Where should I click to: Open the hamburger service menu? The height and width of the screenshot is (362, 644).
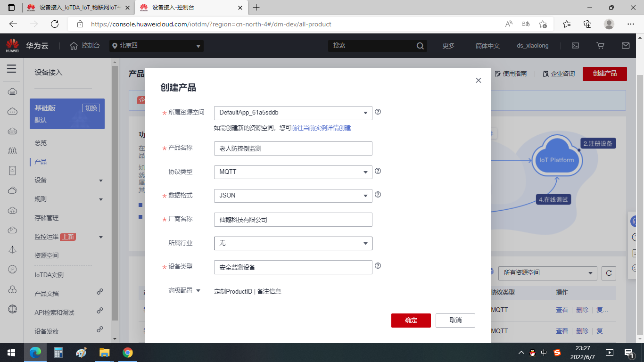click(12, 69)
